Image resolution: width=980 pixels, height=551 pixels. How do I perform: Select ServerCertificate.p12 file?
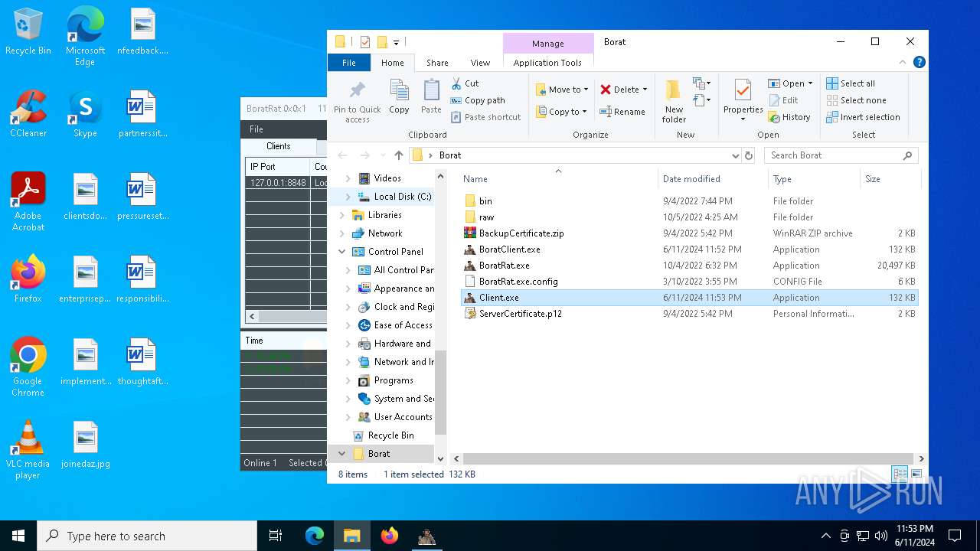pyautogui.click(x=520, y=314)
